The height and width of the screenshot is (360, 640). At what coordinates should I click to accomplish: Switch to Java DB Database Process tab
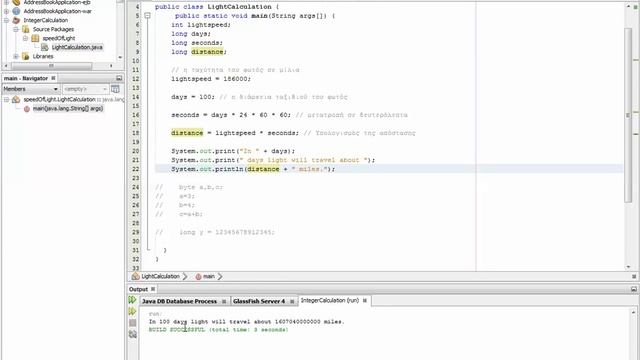point(179,301)
